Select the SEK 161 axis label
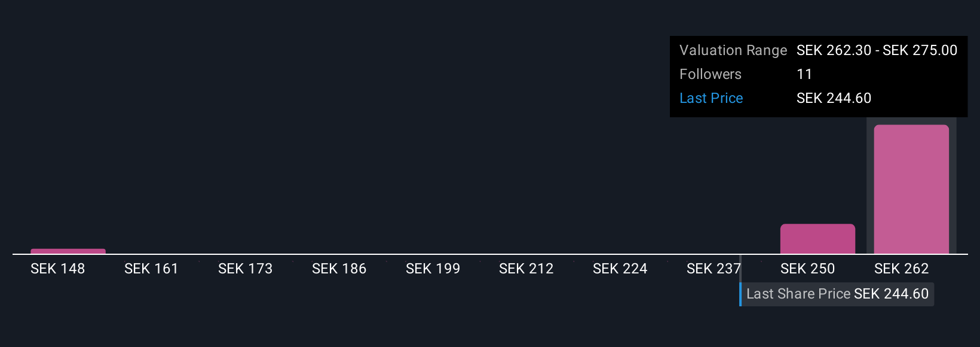This screenshot has height=347, width=980. click(x=151, y=269)
